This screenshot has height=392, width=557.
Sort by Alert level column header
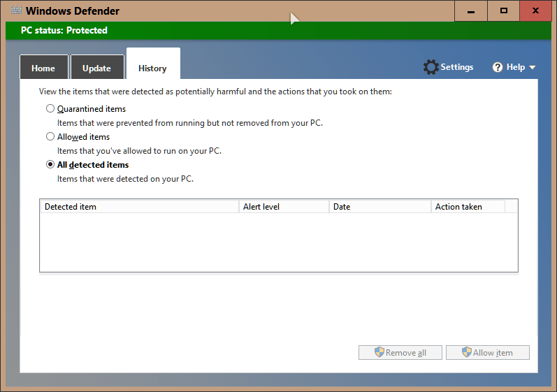click(284, 207)
